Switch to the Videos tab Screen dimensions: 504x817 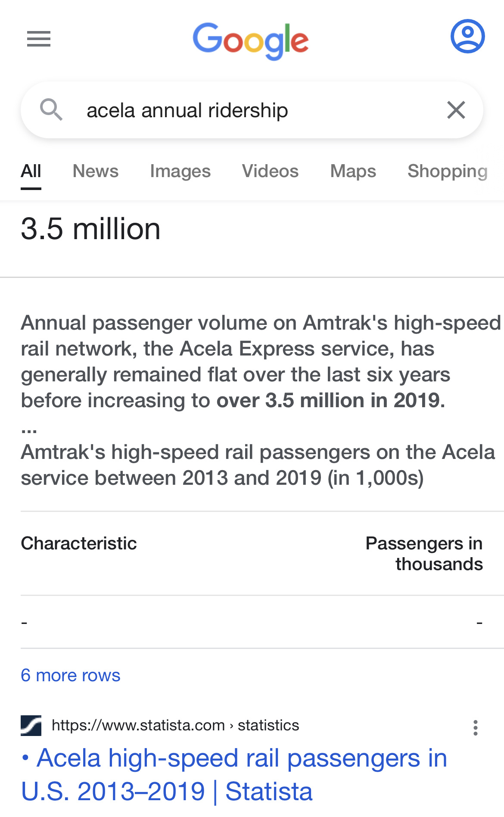(271, 171)
